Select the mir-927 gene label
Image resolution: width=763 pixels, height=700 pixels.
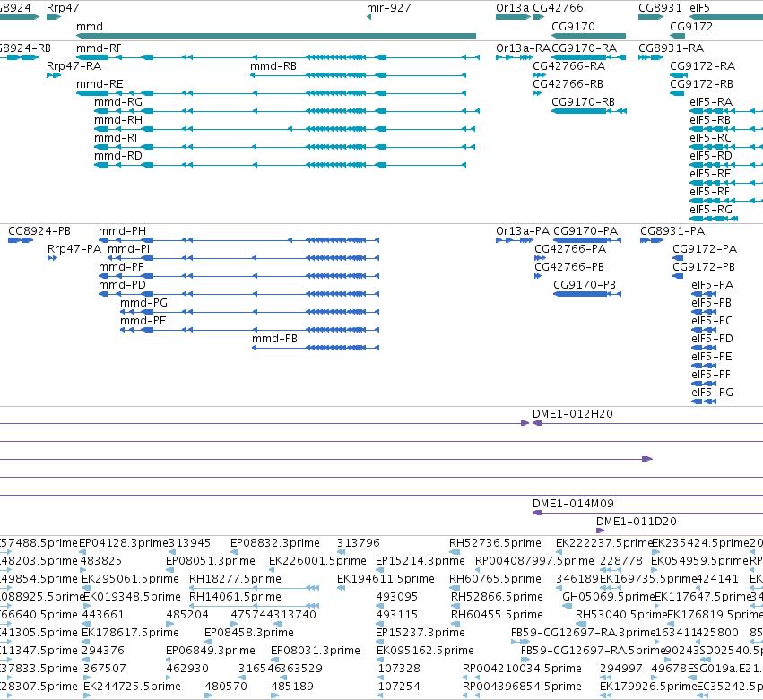pos(389,8)
